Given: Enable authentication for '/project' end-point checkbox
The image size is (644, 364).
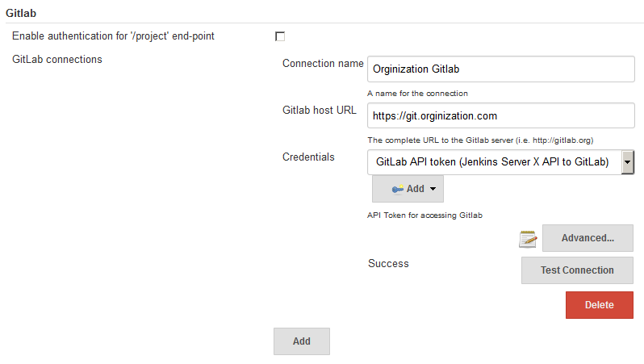Looking at the screenshot, I should point(280,36).
